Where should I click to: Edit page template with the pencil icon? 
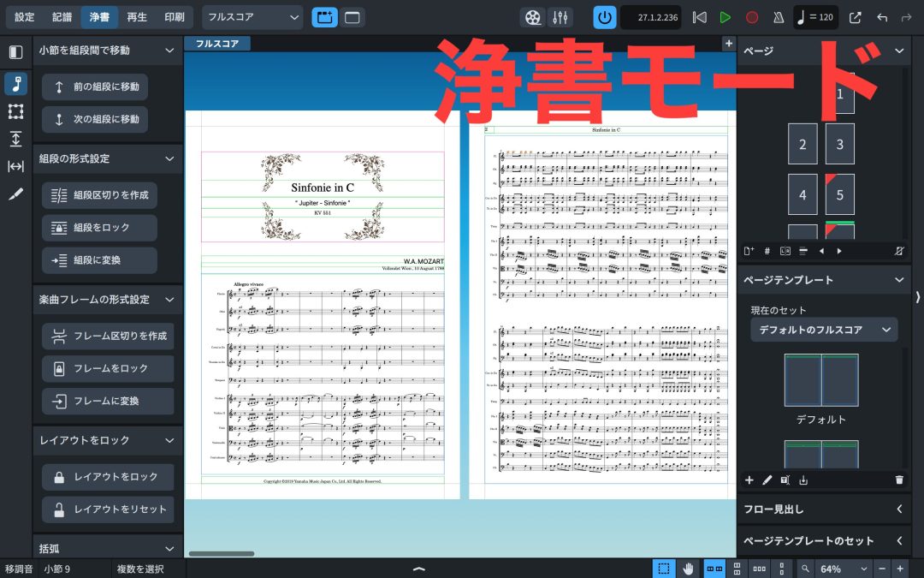pyautogui.click(x=767, y=480)
